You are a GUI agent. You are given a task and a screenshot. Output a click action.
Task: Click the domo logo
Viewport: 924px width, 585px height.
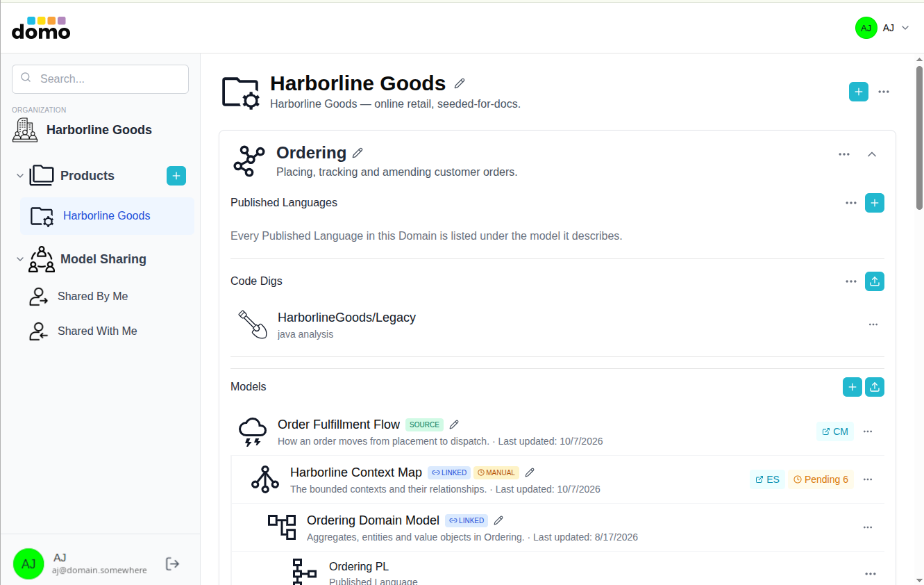[x=41, y=28]
